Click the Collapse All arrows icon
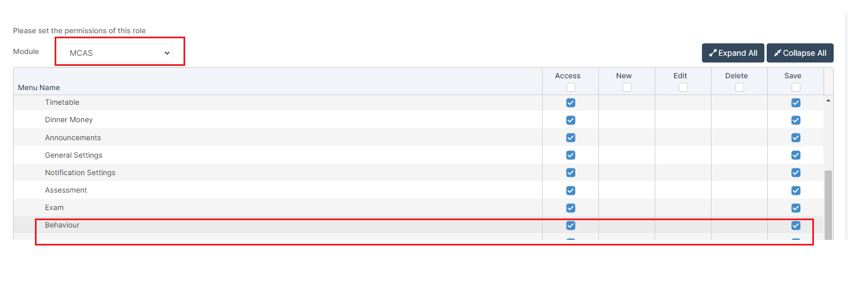868x281 pixels. 777,53
